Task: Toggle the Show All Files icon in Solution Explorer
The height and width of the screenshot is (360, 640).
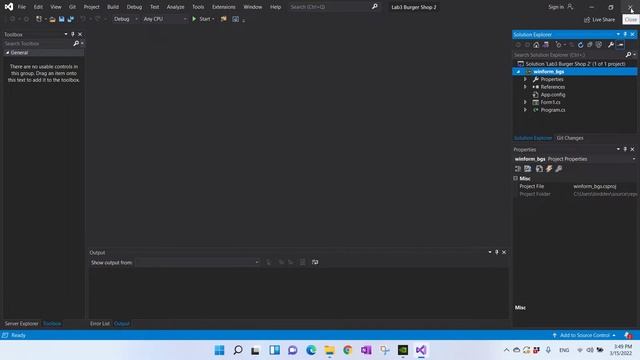Action: [x=599, y=45]
